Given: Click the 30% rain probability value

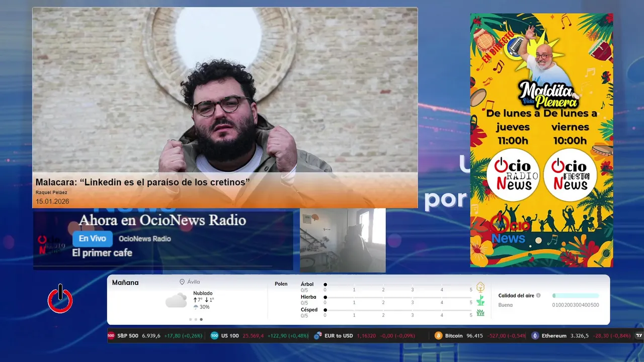Looking at the screenshot, I should click(x=205, y=307).
